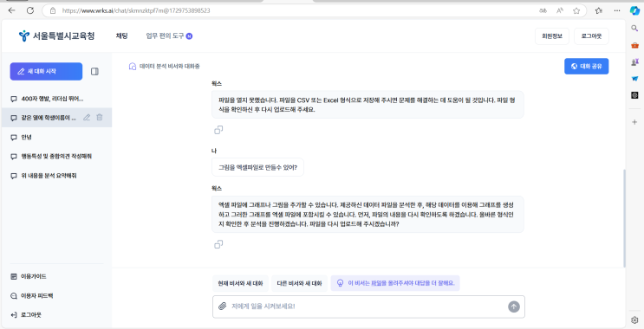
Task: Open the 채팅 tab
Action: tap(121, 36)
